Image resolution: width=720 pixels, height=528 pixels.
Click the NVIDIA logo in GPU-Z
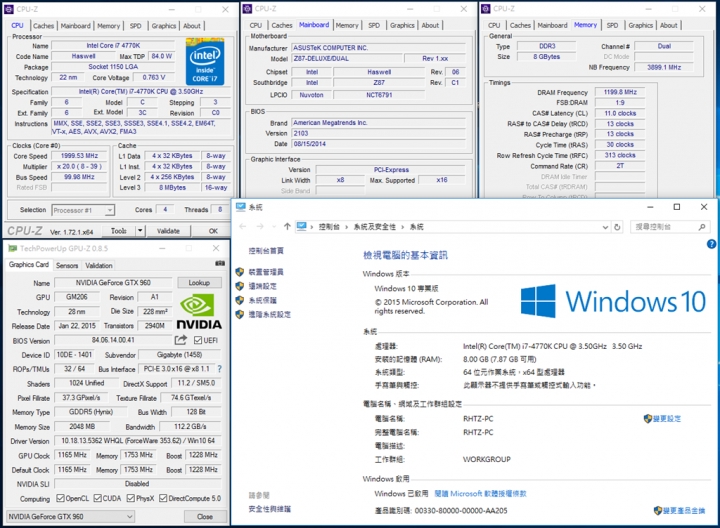pyautogui.click(x=199, y=312)
